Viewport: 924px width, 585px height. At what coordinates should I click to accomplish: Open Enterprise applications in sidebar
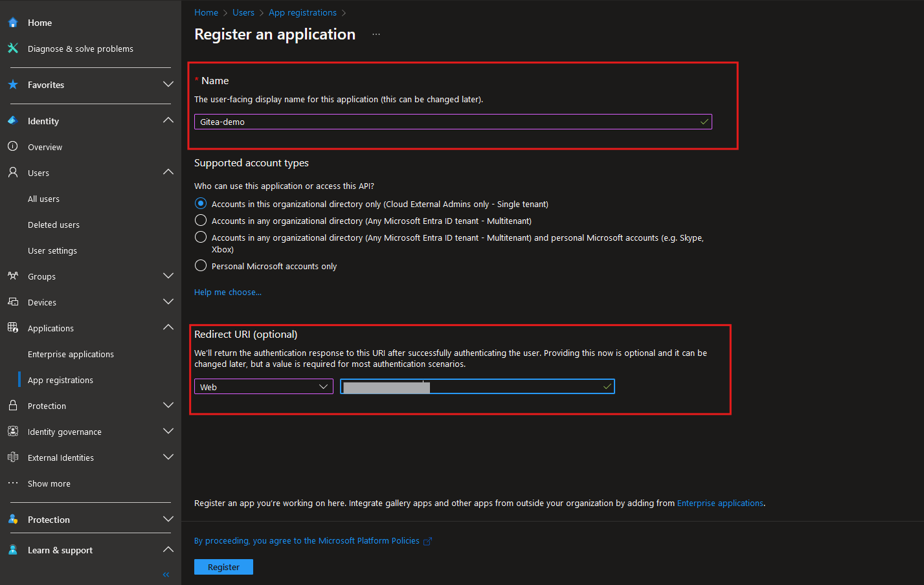(x=71, y=355)
